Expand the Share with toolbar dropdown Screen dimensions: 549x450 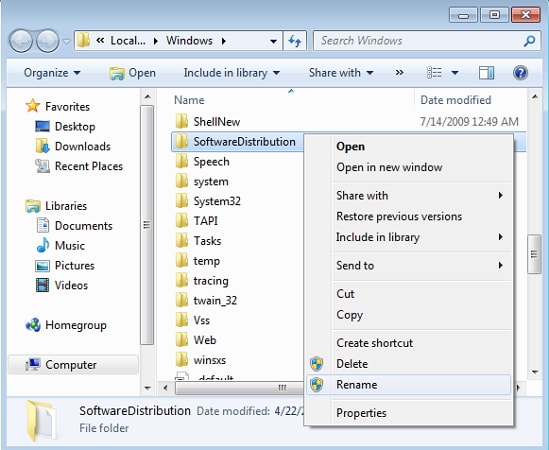coord(341,73)
